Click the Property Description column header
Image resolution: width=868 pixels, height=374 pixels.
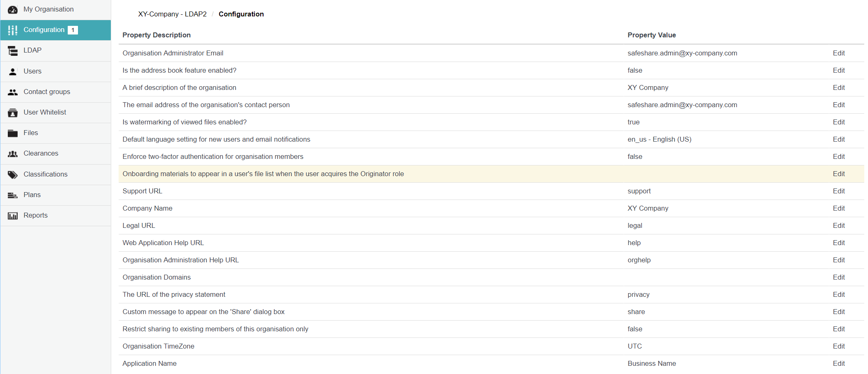coord(156,35)
